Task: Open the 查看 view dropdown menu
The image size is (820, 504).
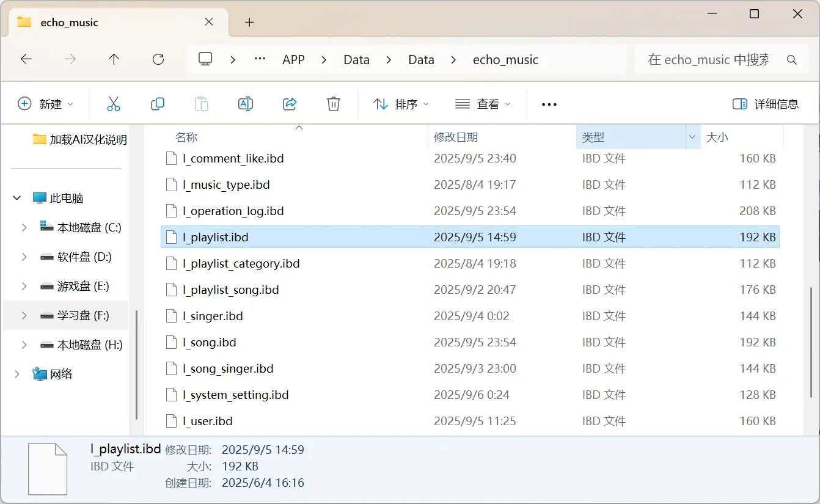Action: pos(483,104)
